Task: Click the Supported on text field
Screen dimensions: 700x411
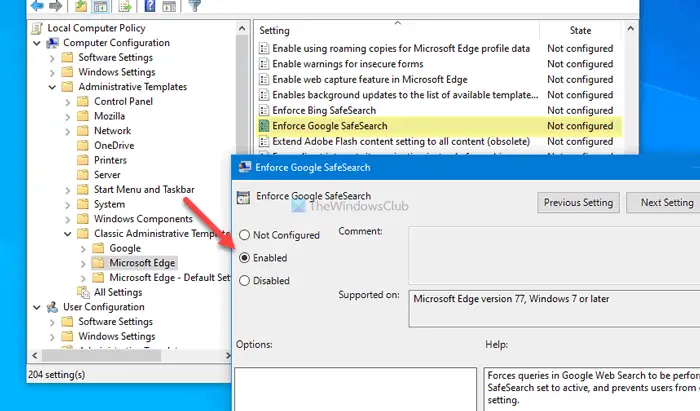Action: 554,308
